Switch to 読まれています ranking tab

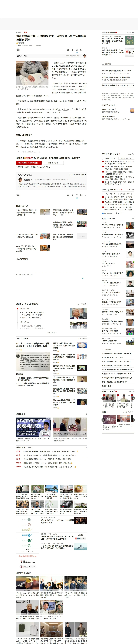point(110,158)
